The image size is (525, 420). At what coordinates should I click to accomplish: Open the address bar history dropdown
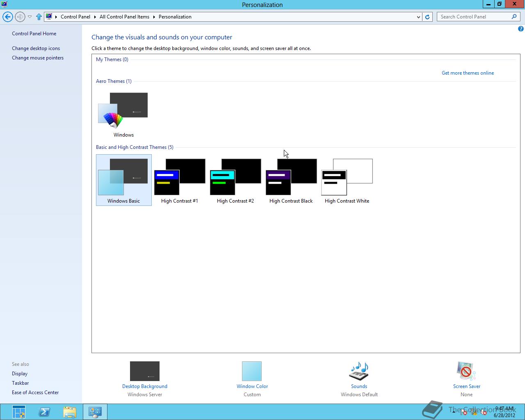[418, 17]
